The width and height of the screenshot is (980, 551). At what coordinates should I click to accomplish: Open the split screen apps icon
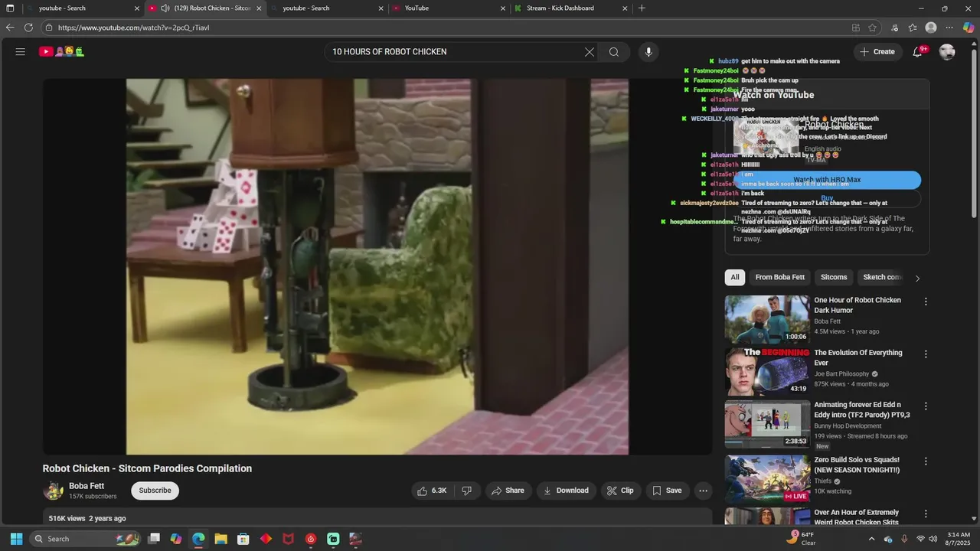[x=855, y=28]
